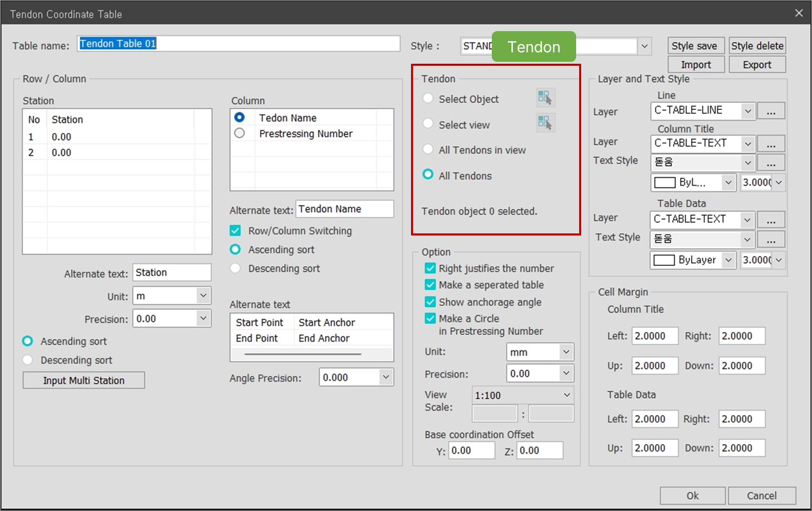Open station Precision dropdown
This screenshot has height=511, width=812.
203,318
